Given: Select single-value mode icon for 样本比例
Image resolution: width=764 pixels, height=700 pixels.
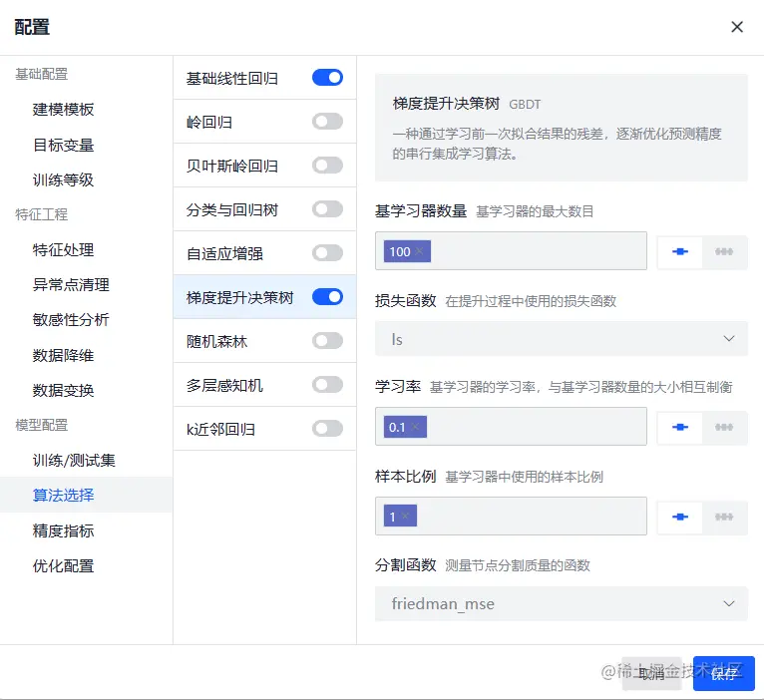Looking at the screenshot, I should point(679,517).
